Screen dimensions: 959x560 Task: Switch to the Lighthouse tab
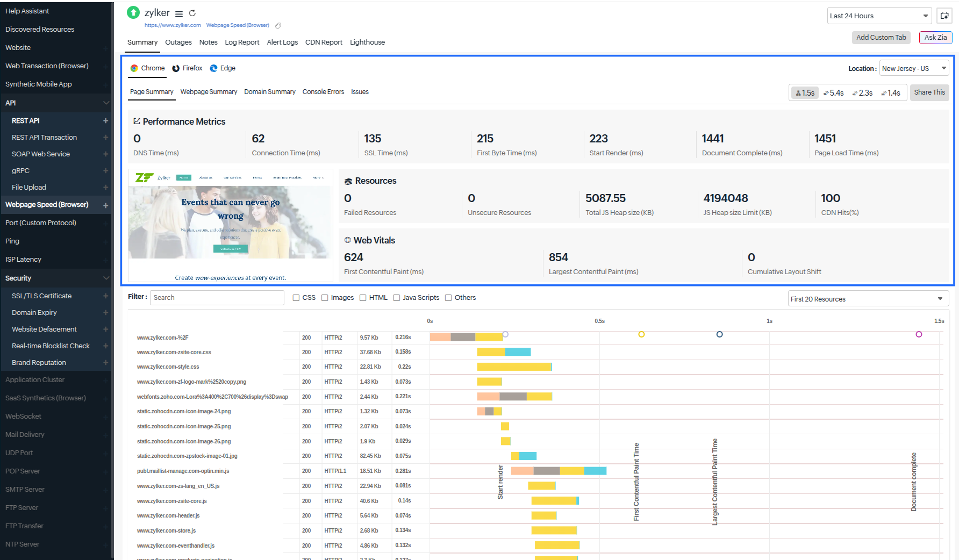[367, 42]
